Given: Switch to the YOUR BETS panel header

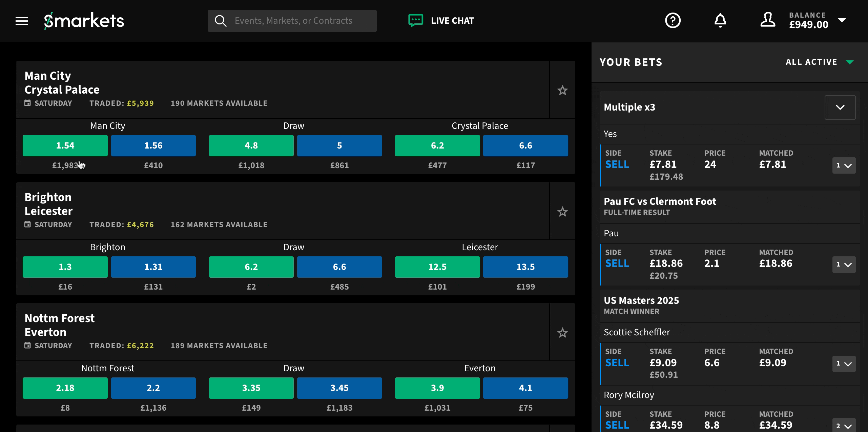Looking at the screenshot, I should pyautogui.click(x=631, y=62).
